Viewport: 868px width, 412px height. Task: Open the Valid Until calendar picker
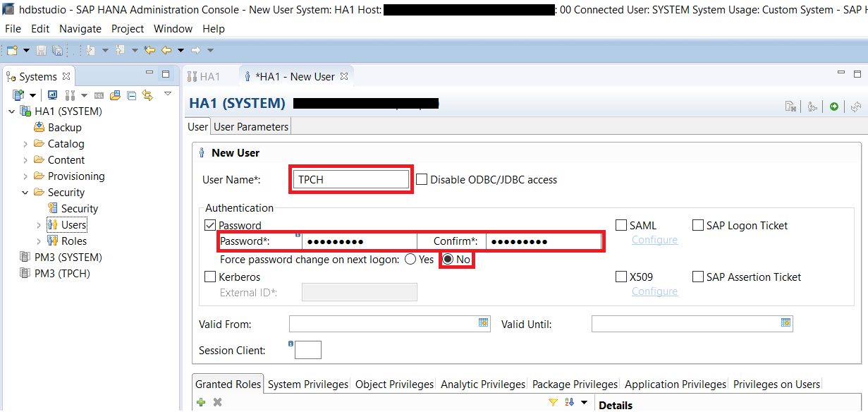(x=786, y=322)
